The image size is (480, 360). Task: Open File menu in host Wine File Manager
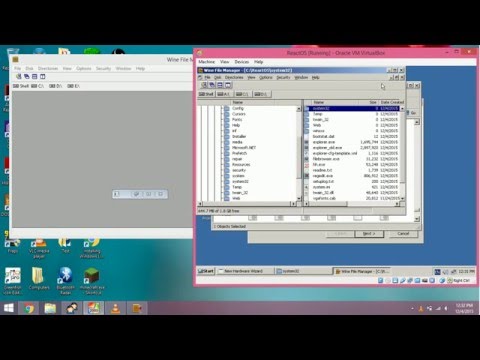pyautogui.click(x=18, y=68)
